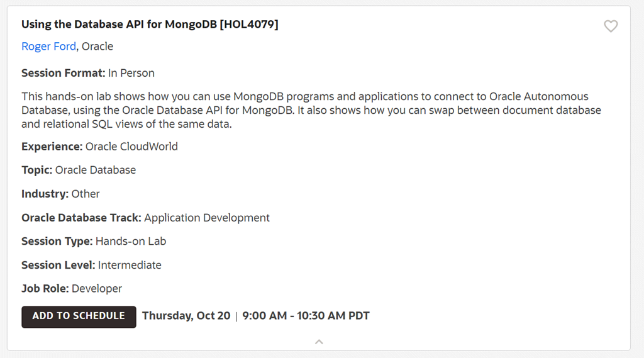Click the Topic label for Oracle Database
Viewport: 644px width, 358px height.
tap(37, 170)
